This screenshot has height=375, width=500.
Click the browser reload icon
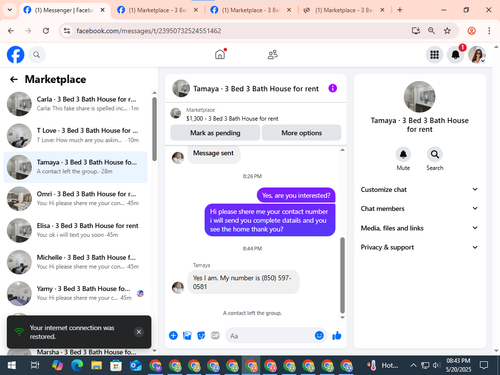pyautogui.click(x=46, y=31)
